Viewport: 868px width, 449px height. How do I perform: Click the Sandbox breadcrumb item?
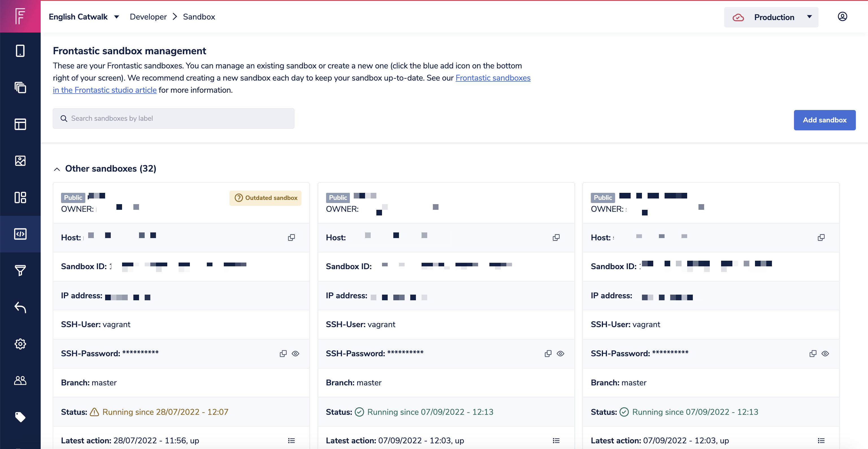click(199, 17)
